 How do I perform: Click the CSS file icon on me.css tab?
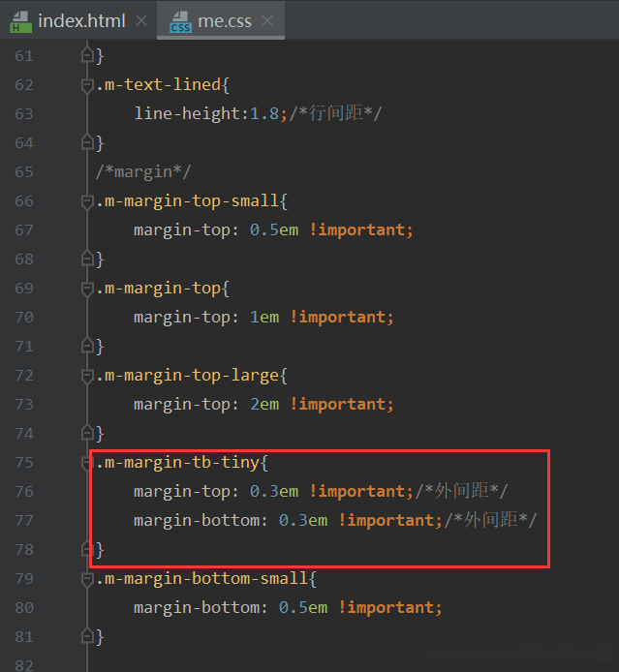[180, 22]
